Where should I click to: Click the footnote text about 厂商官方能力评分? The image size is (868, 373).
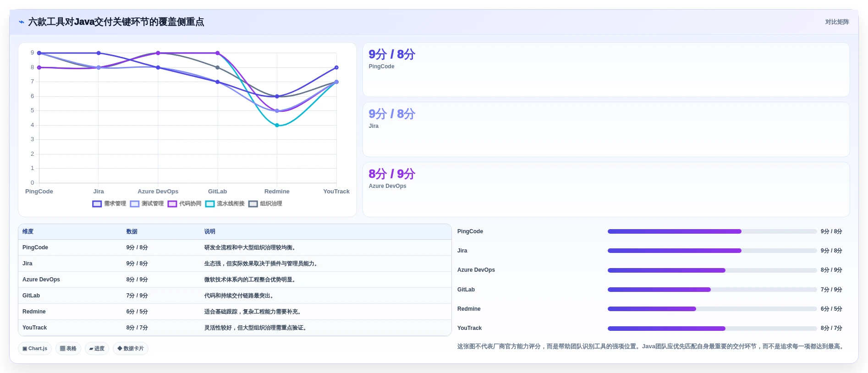click(651, 346)
